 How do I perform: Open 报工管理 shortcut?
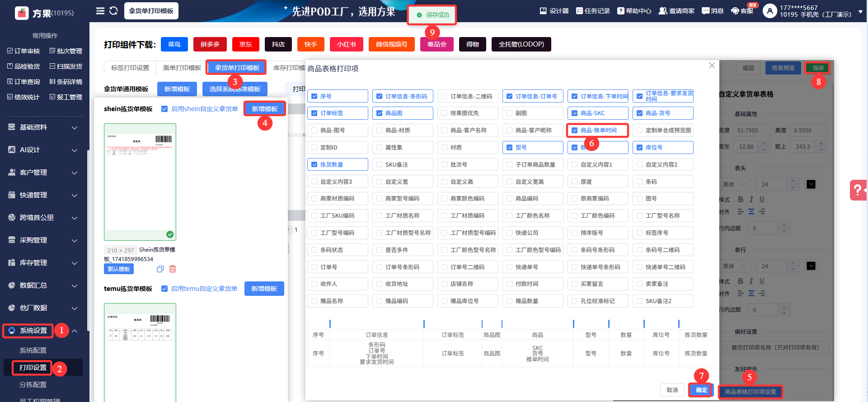pyautogui.click(x=66, y=97)
